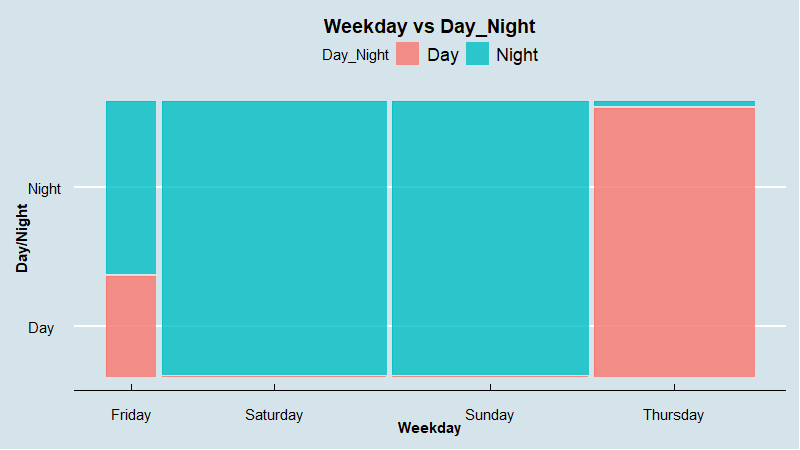Screen dimensions: 800x450
Task: Click Saturday's large Night block
Action: click(274, 238)
